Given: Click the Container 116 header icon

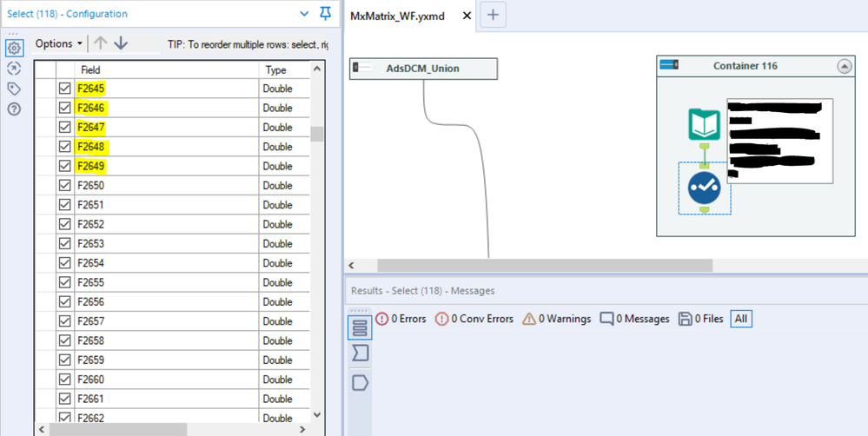Looking at the screenshot, I should click(x=669, y=65).
